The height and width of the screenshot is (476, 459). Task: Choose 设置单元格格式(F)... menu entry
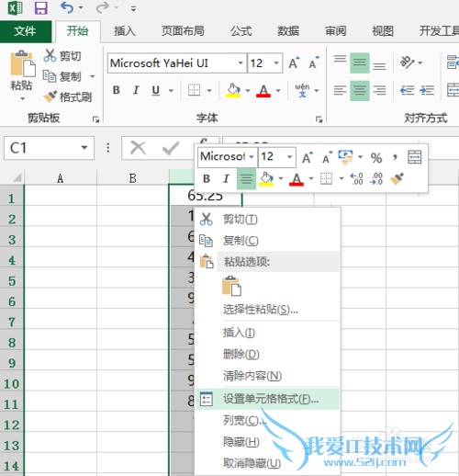pyautogui.click(x=268, y=399)
